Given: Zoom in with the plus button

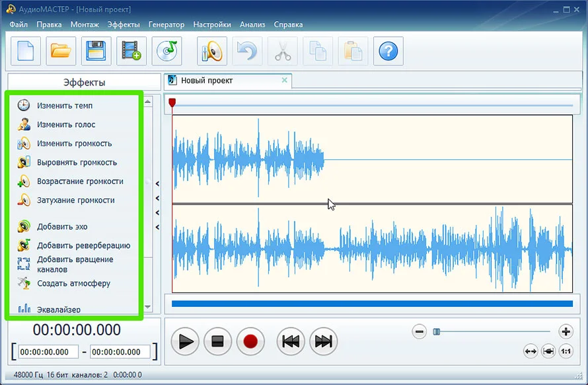Looking at the screenshot, I should [x=566, y=331].
